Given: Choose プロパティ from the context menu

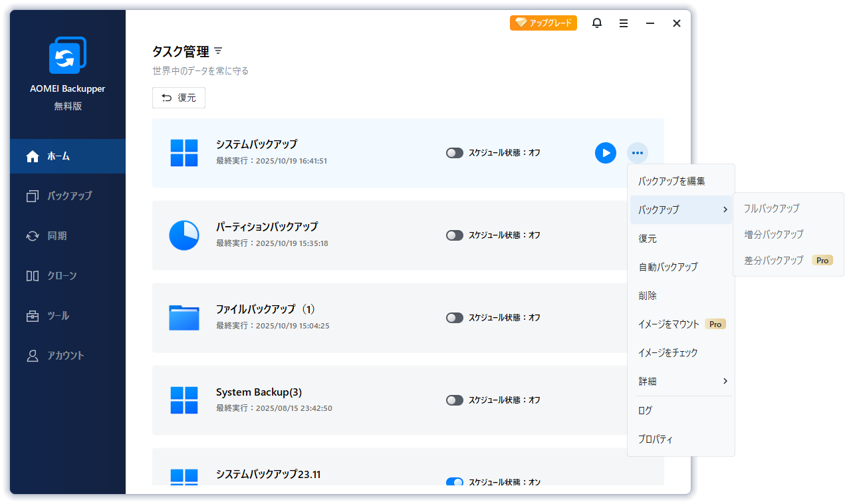Looking at the screenshot, I should coord(681,439).
